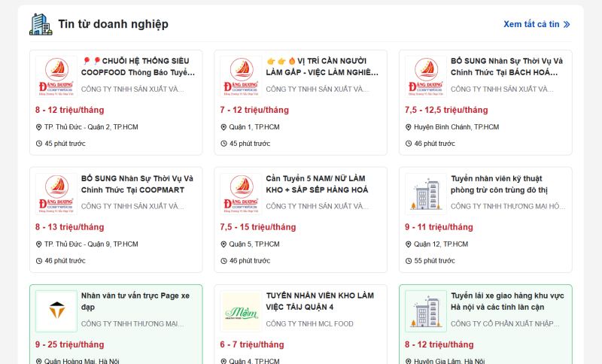Select the '9 - 25 triệu/tháng' salary text
This screenshot has width=602, height=364.
click(69, 344)
